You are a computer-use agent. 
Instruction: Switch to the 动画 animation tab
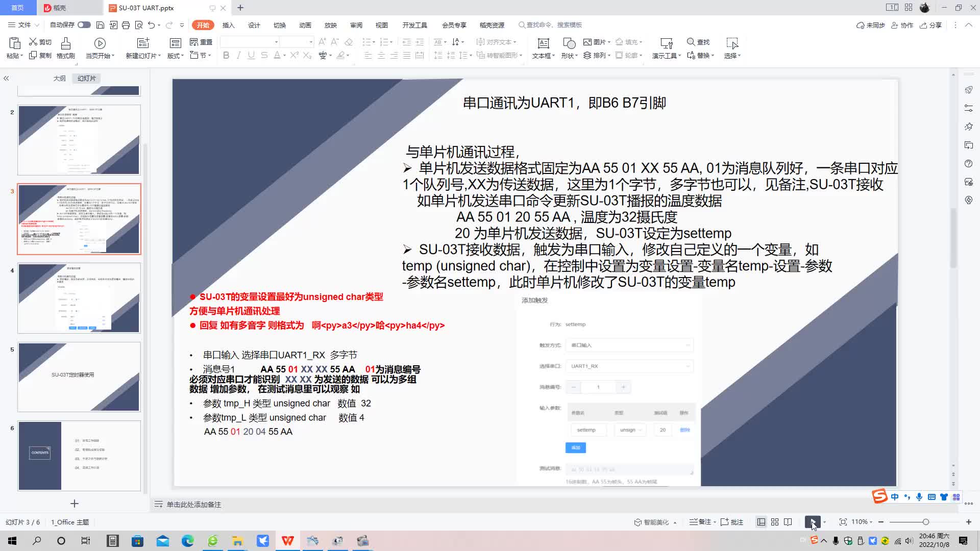[x=305, y=25]
